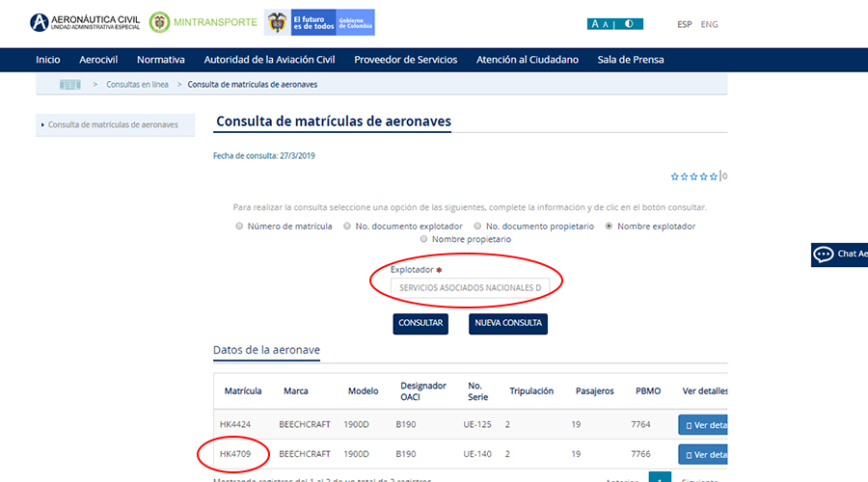Go to Consultas en línea breadcrumb
868x482 pixels.
pos(137,85)
